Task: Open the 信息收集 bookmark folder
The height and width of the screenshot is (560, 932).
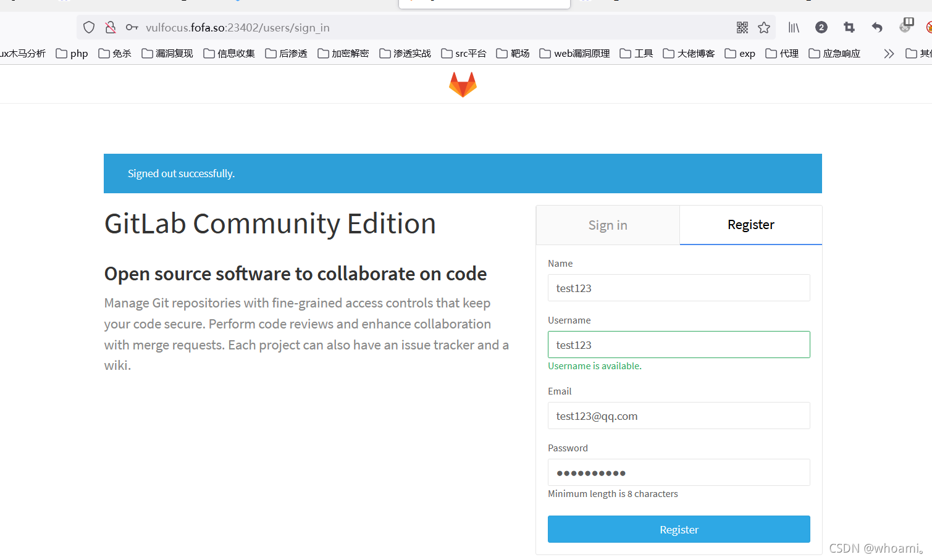Action: (229, 54)
